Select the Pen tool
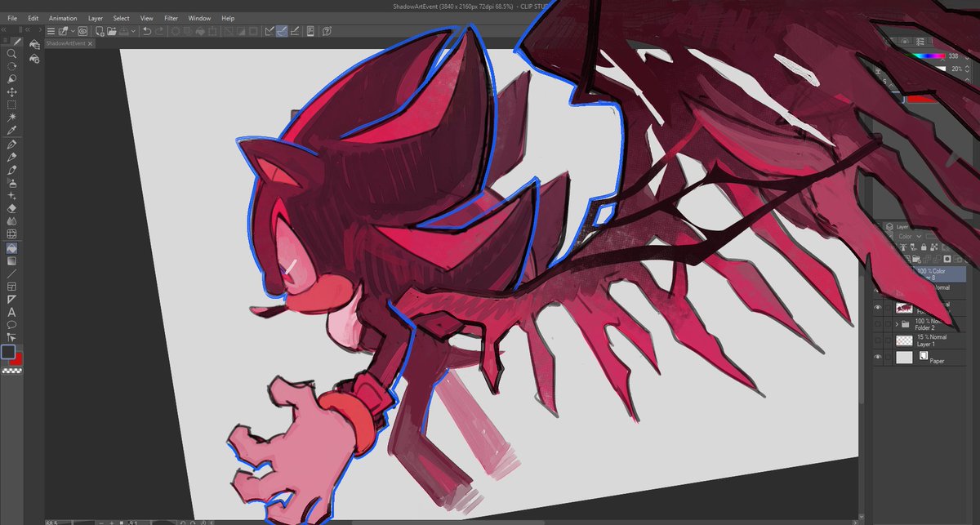This screenshot has width=980, height=525. [11, 145]
